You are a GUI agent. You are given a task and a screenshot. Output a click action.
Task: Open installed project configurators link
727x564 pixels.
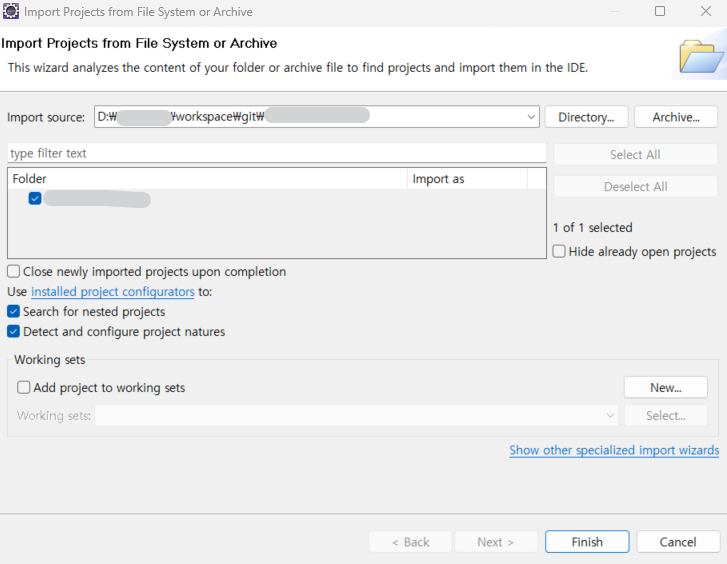point(113,292)
